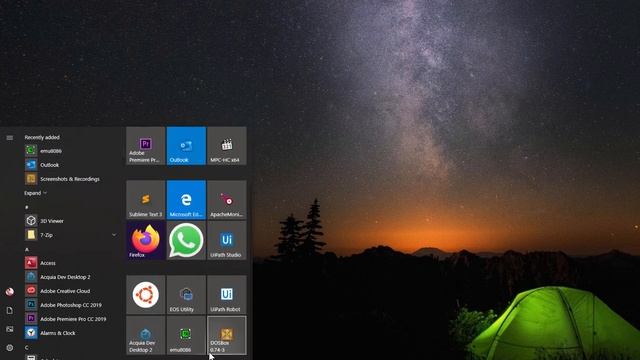Image resolution: width=640 pixels, height=360 pixels.
Task: Launch the Microsoft Edge tile
Action: 186,200
